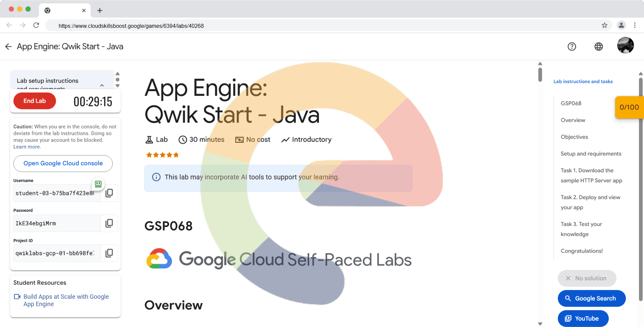
Task: Open a new browser tab
Action: (x=100, y=10)
